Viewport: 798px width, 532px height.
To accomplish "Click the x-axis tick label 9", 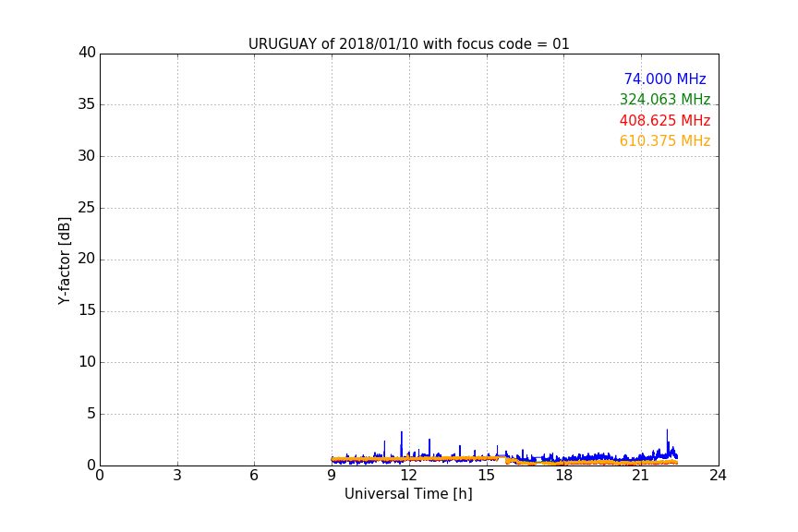I will tap(332, 476).
